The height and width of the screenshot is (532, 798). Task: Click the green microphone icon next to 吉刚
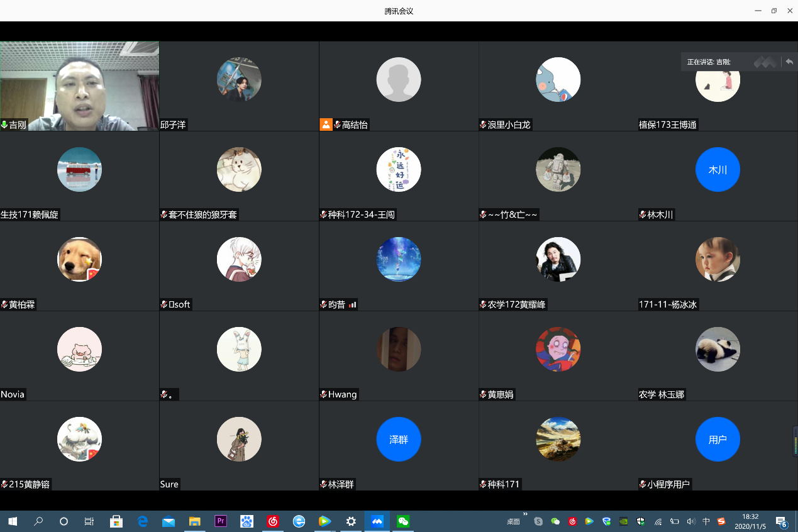[x=4, y=125]
